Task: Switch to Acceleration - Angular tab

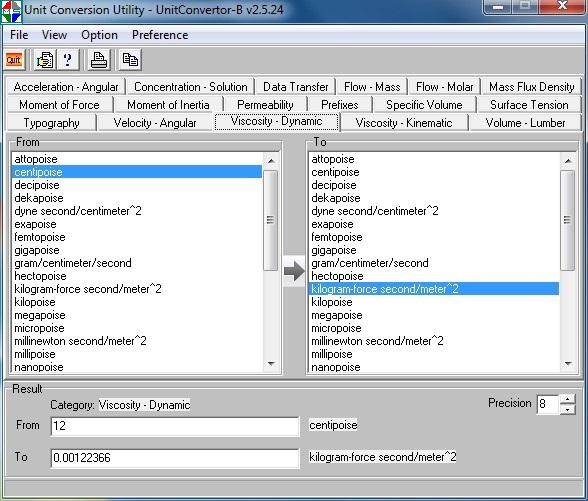Action: (x=66, y=87)
